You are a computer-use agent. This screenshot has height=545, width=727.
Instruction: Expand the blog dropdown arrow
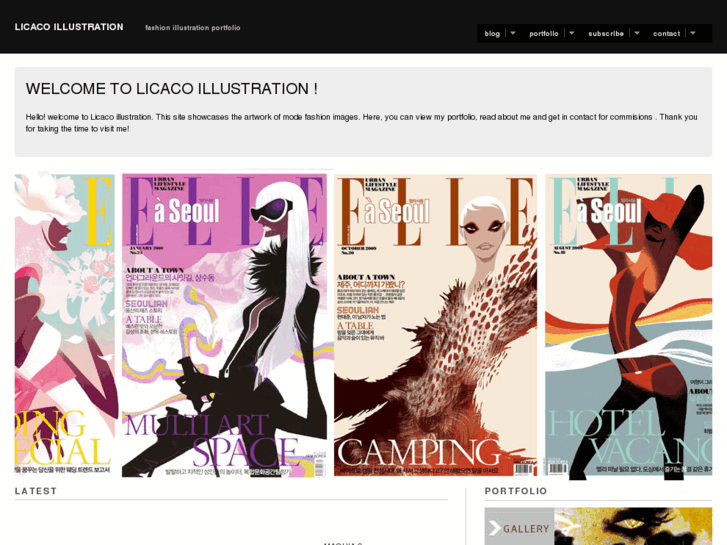click(x=513, y=33)
